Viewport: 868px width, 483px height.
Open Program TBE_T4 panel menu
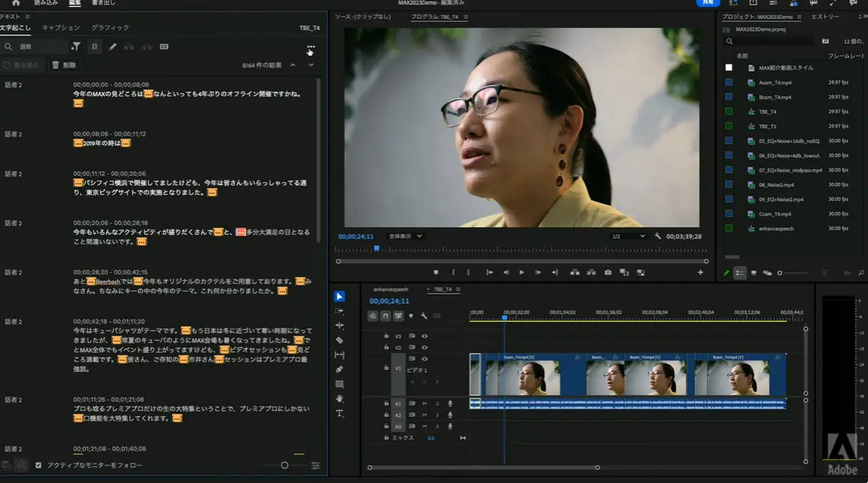(x=465, y=17)
